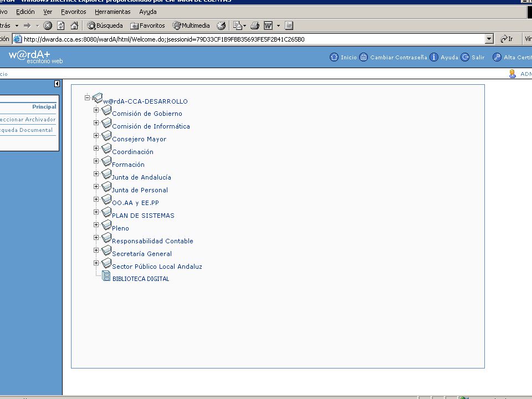Click the Formación folder icon
This screenshot has height=399, width=532.
tap(106, 161)
